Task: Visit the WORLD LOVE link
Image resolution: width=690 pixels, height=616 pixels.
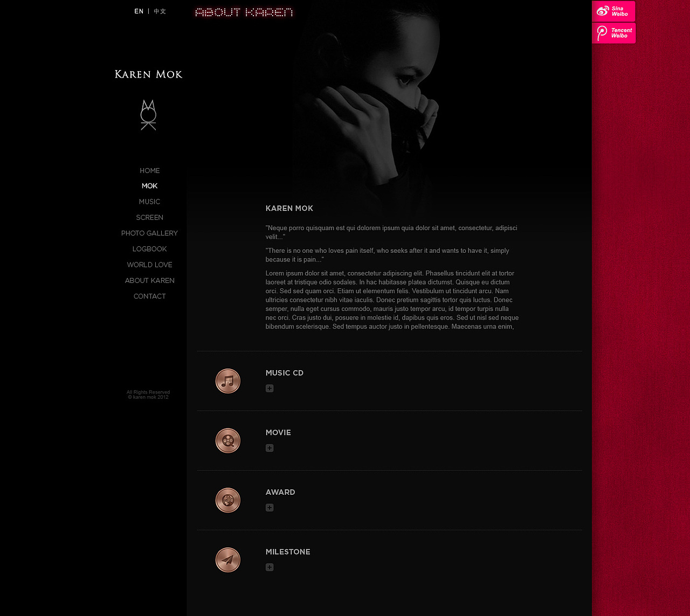Action: pyautogui.click(x=150, y=265)
